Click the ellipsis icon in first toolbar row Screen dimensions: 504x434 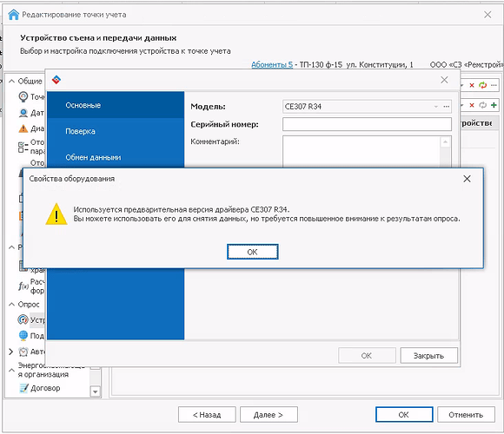point(494,85)
